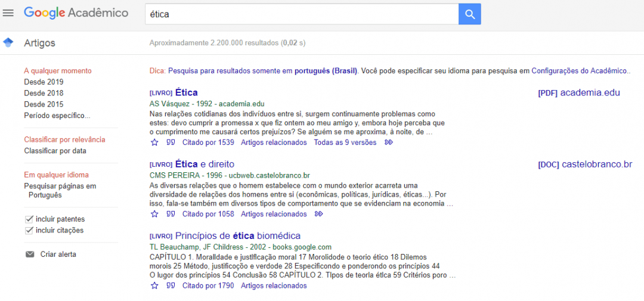Expand more options arrows on 'Ética' result

coord(389,142)
